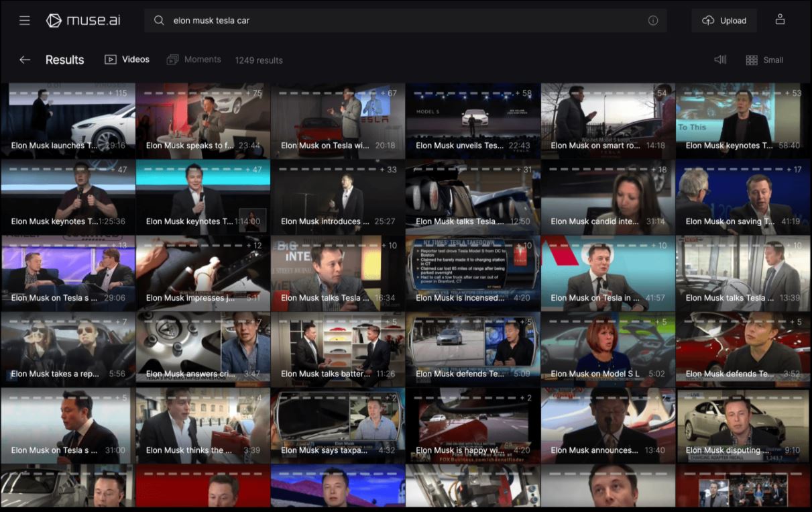This screenshot has height=512, width=812.
Task: Open the hamburger menu
Action: click(25, 20)
